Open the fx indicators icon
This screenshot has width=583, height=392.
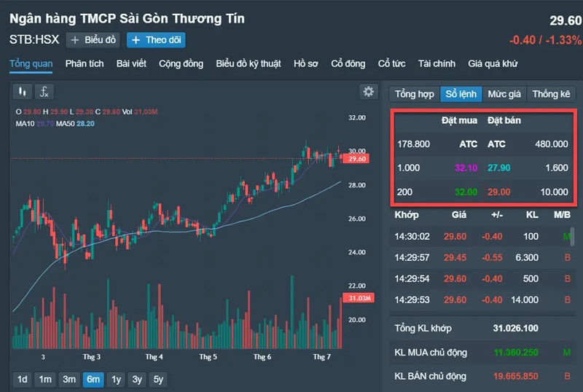(44, 92)
